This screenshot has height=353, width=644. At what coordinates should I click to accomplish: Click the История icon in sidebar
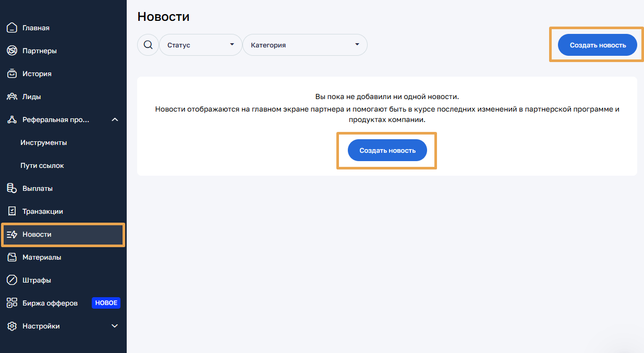(12, 74)
